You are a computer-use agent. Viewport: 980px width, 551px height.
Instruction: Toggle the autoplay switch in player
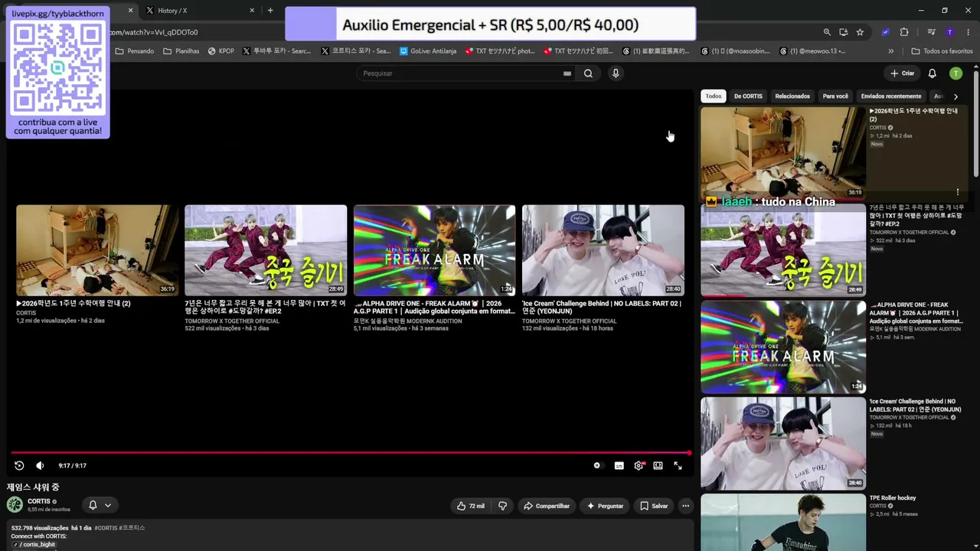[597, 465]
